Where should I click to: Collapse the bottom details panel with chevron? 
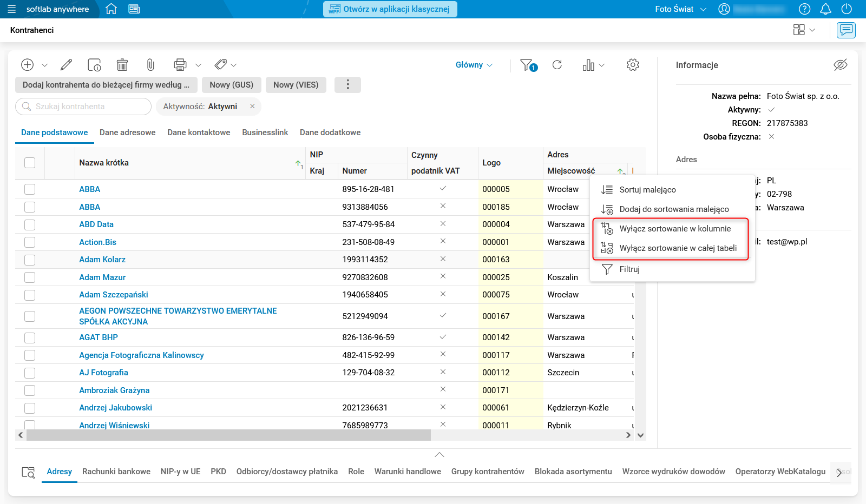point(439,455)
